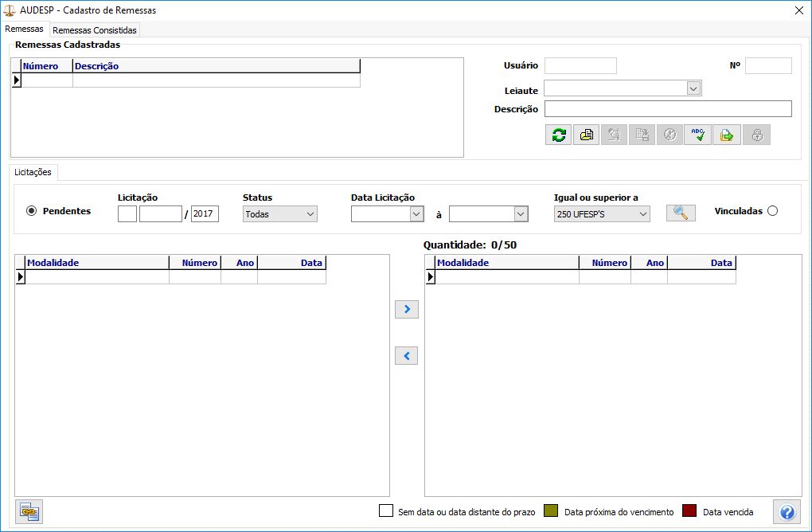Click the ABC checkmark validation icon
The height and width of the screenshot is (532, 812).
pos(698,135)
